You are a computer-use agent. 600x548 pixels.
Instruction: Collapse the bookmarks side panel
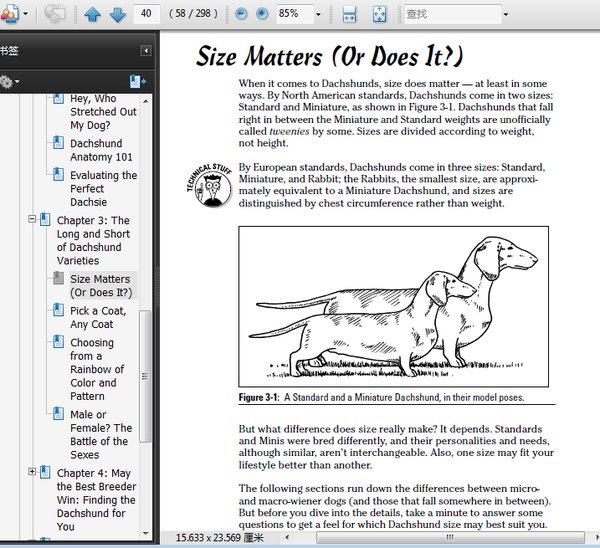pos(145,50)
